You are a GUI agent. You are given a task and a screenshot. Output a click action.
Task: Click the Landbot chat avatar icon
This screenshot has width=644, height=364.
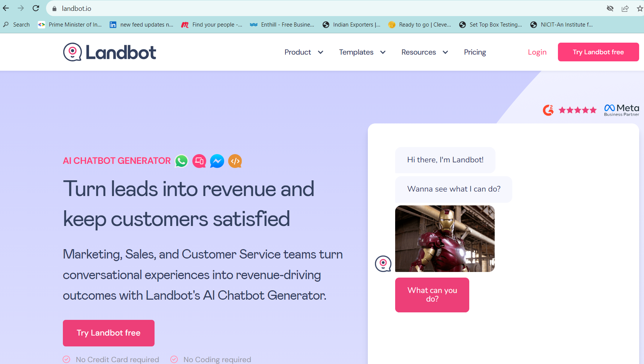click(383, 264)
